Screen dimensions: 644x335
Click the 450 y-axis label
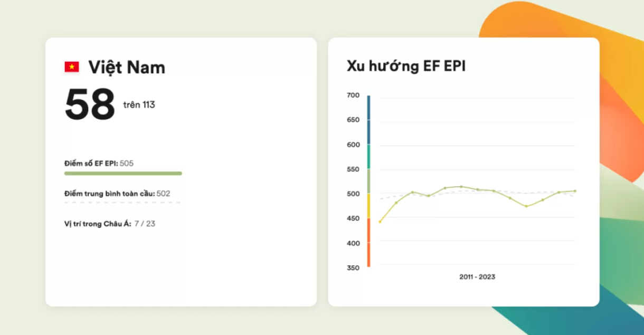point(353,218)
